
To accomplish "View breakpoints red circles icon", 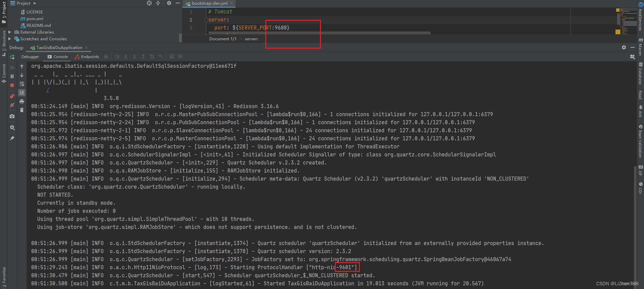I will [12, 96].
